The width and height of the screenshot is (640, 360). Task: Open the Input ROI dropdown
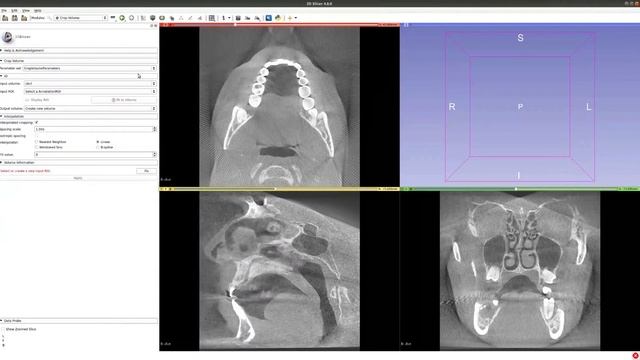point(90,91)
